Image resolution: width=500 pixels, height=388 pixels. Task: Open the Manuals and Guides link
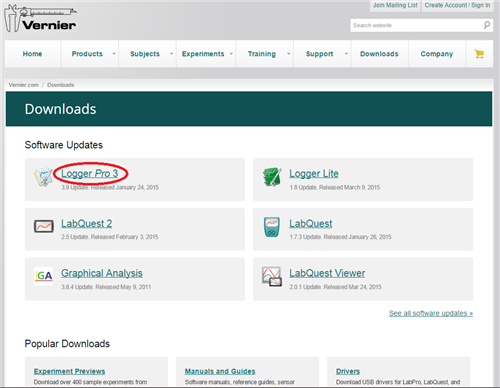220,371
